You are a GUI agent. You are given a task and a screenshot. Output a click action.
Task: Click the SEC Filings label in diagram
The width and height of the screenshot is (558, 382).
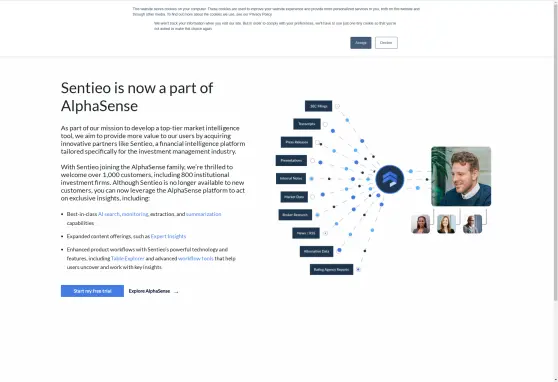coord(319,106)
